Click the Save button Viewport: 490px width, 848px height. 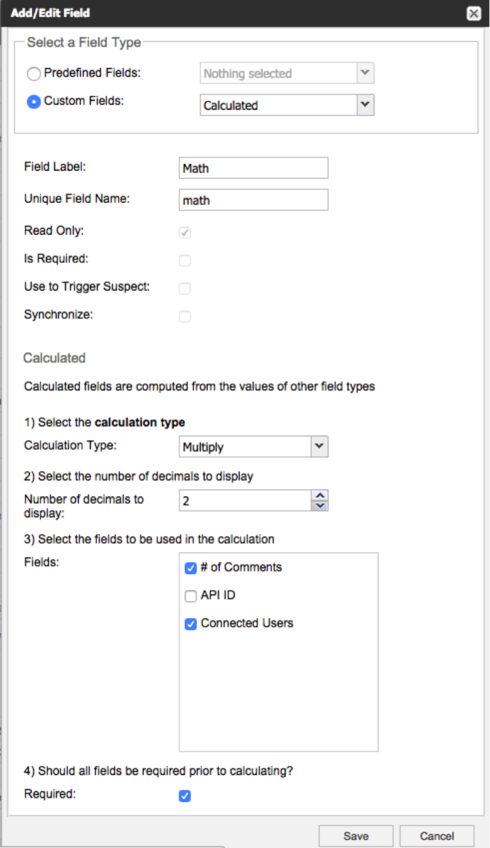coord(356,836)
